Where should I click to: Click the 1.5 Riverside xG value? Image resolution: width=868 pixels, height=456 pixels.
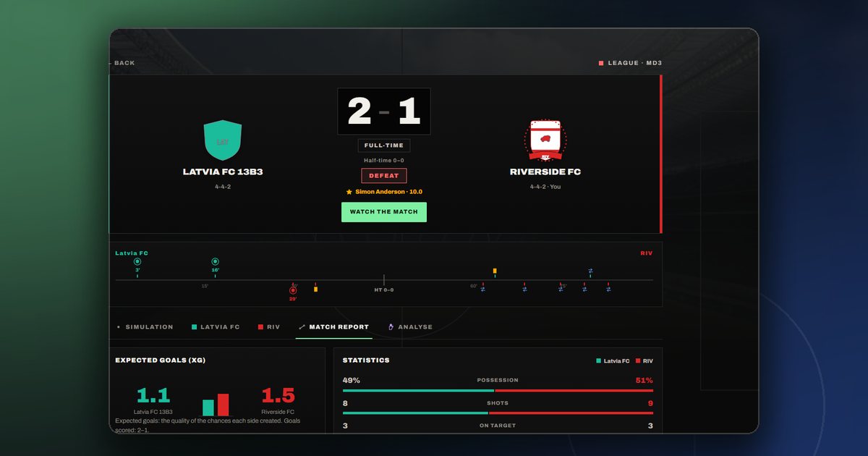[278, 396]
